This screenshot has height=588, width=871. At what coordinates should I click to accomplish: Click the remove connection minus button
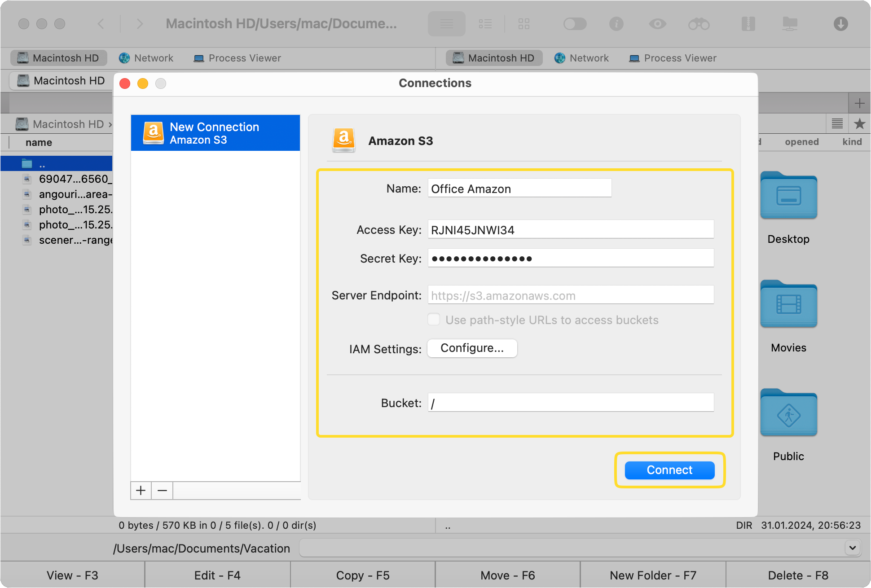[162, 490]
